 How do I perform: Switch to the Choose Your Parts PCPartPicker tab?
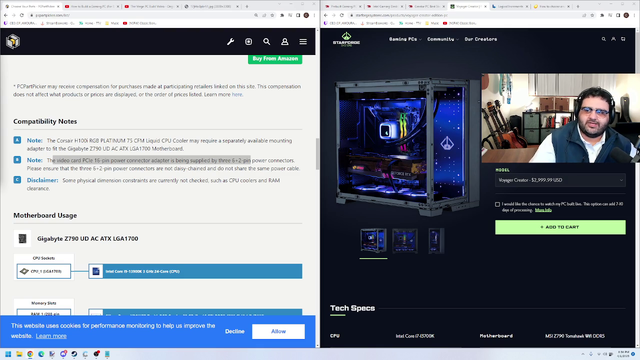32,7
